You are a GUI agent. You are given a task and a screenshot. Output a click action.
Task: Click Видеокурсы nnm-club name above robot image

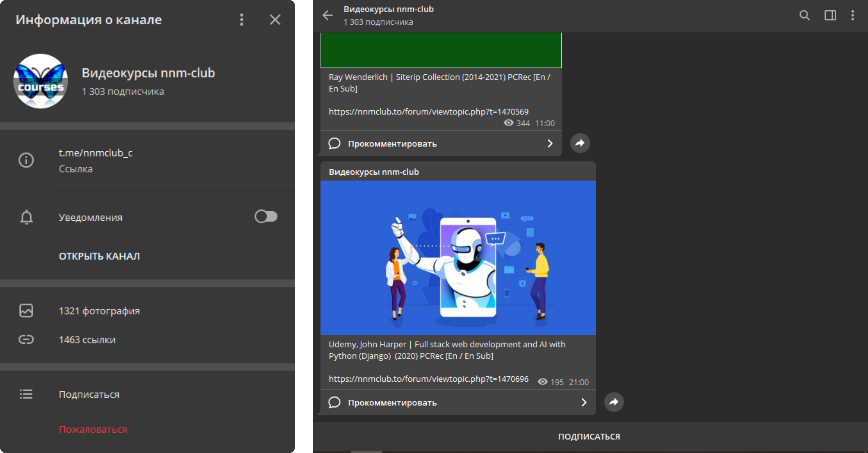[374, 172]
